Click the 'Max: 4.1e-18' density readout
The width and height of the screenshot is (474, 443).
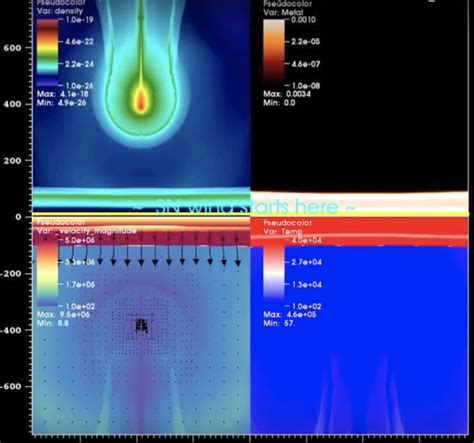coord(63,94)
